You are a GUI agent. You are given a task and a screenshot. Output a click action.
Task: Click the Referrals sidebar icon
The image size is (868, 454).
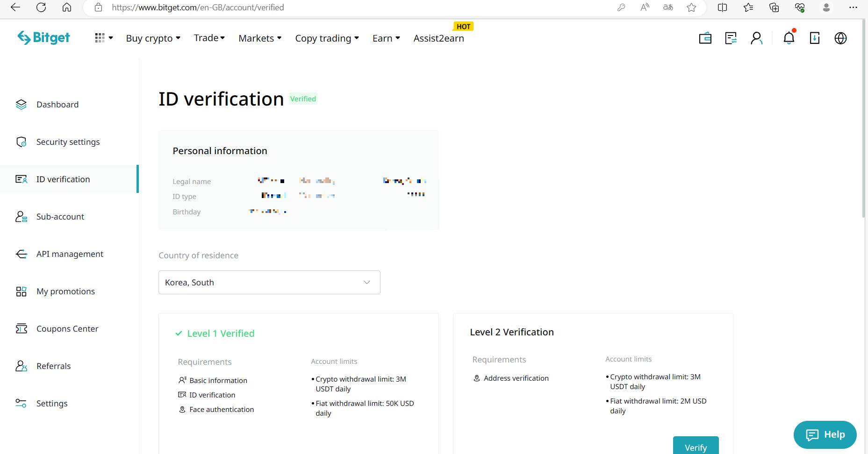pos(22,366)
